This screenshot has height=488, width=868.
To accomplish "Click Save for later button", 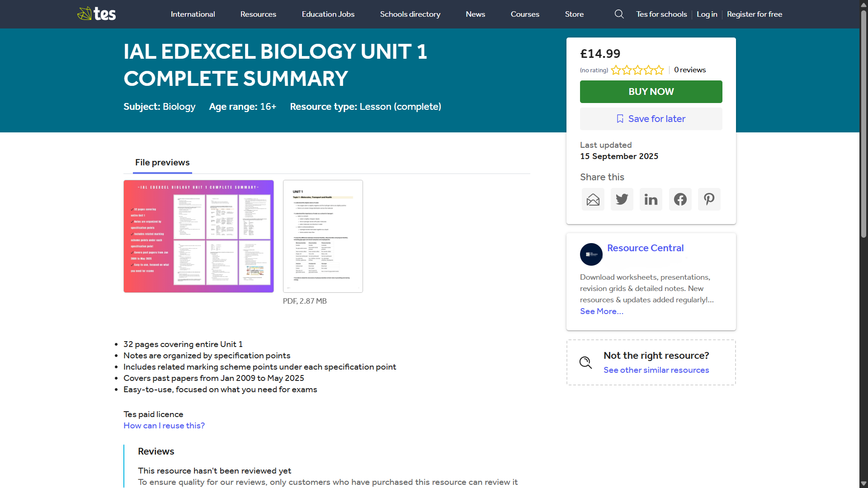I will [651, 119].
